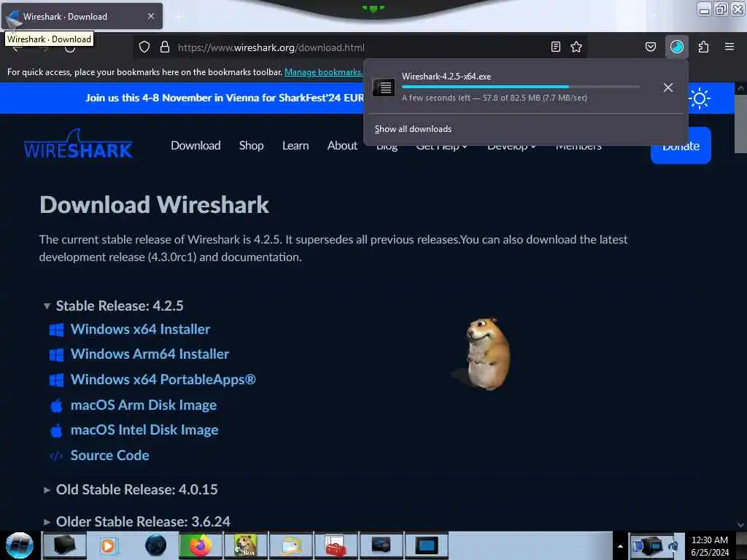
Task: Open Firefox hamburger application menu
Action: coord(729,47)
